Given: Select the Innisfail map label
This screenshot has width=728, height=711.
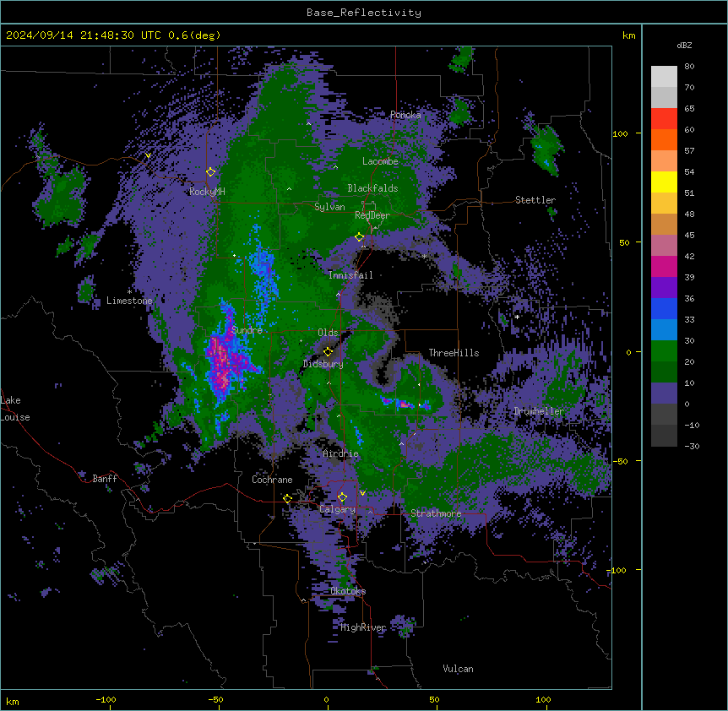Looking at the screenshot, I should coord(350,275).
